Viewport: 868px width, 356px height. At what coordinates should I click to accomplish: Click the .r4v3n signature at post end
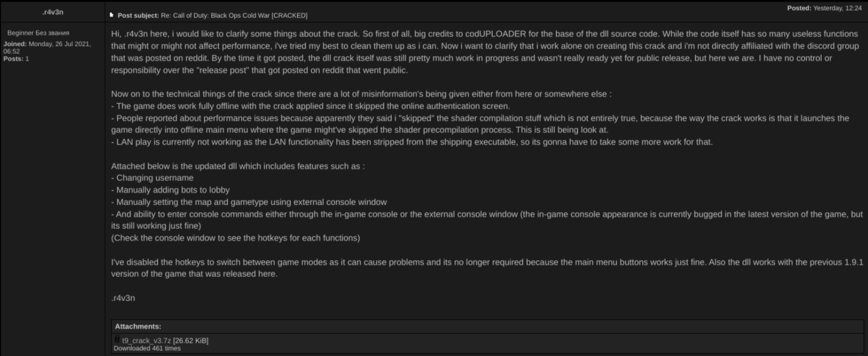123,298
